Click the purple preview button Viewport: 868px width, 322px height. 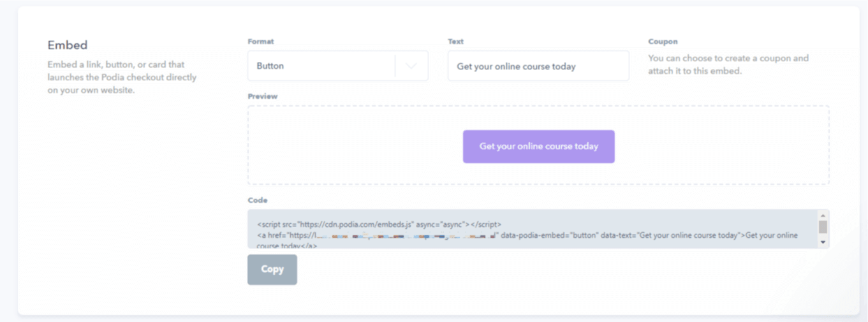click(x=538, y=147)
